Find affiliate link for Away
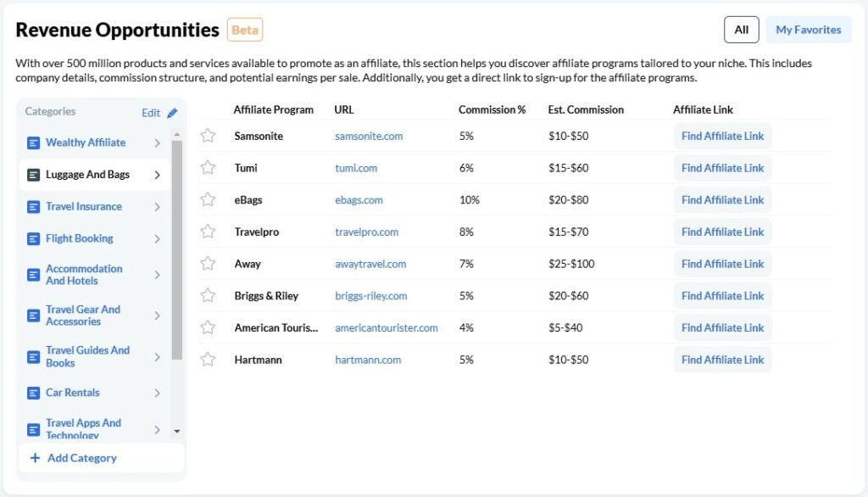868x497 pixels. 722,264
